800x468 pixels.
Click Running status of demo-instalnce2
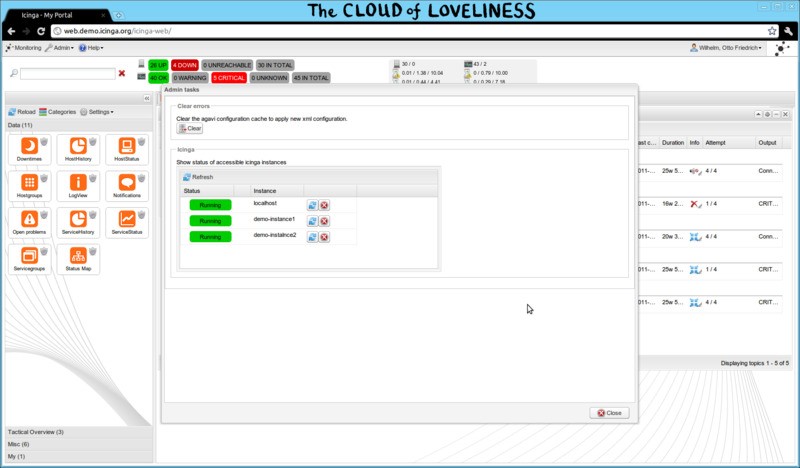[x=210, y=237]
